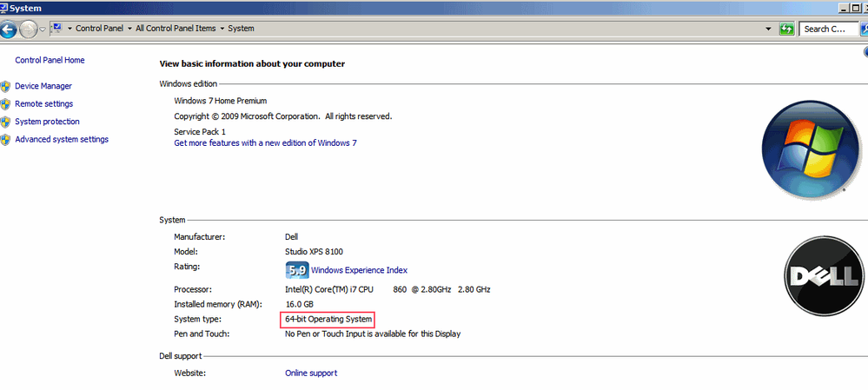
Task: Open Control Panel Home link
Action: (50, 60)
